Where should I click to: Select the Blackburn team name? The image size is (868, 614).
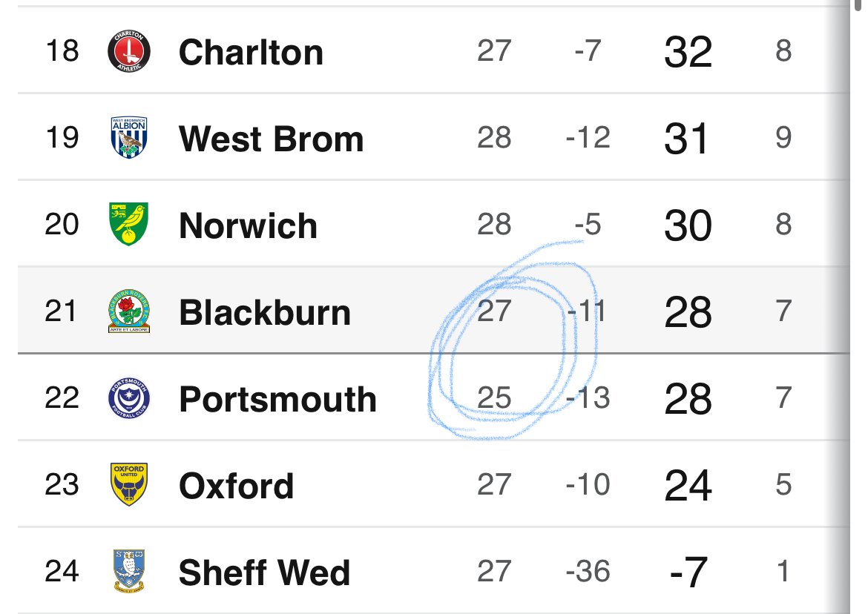click(265, 312)
